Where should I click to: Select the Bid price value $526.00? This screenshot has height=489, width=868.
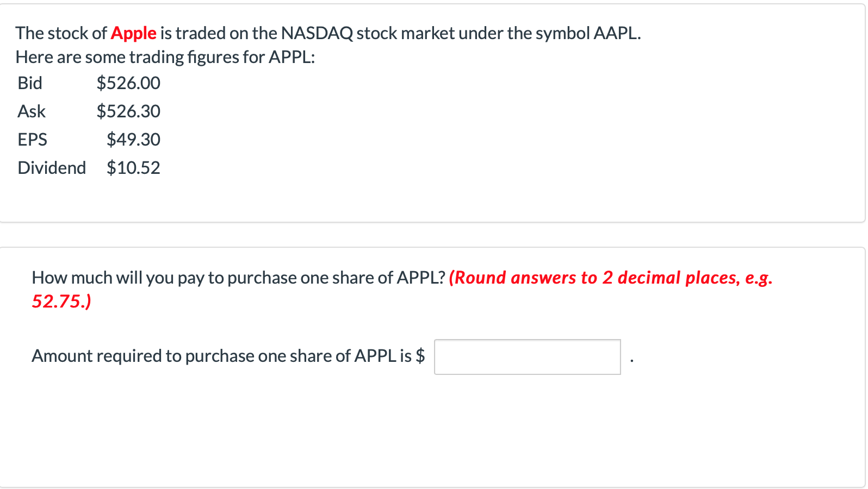128,83
